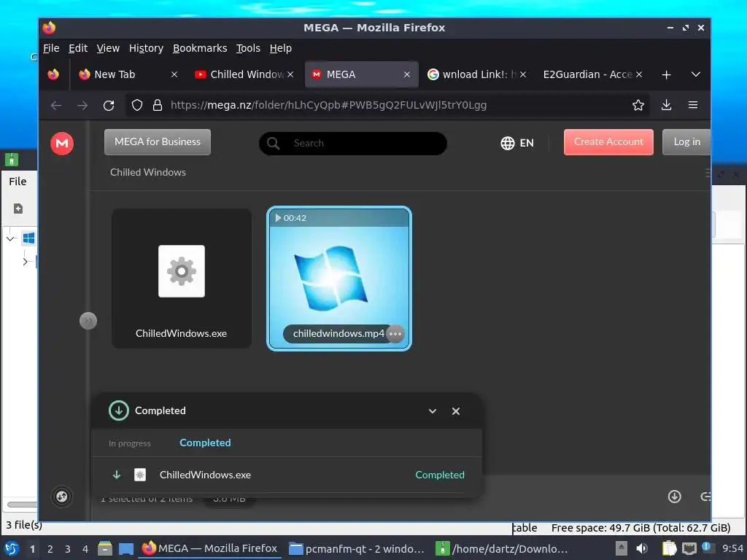Switch to pcmanfm-qt taskbar window
The width and height of the screenshot is (747, 560).
click(356, 548)
